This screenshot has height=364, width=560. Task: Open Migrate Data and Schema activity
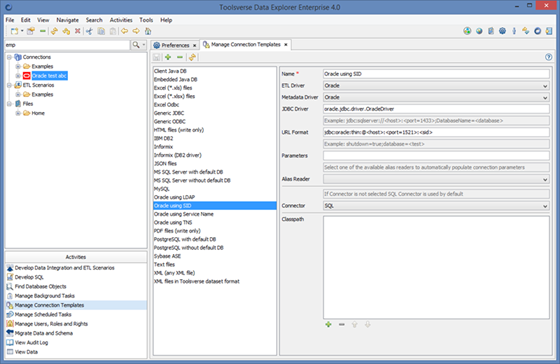tap(44, 333)
